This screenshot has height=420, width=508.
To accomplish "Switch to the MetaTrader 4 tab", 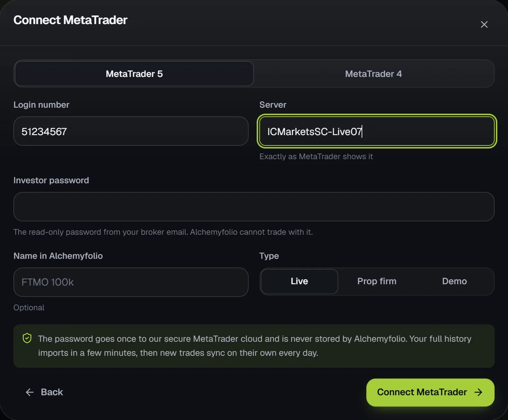I will (373, 74).
